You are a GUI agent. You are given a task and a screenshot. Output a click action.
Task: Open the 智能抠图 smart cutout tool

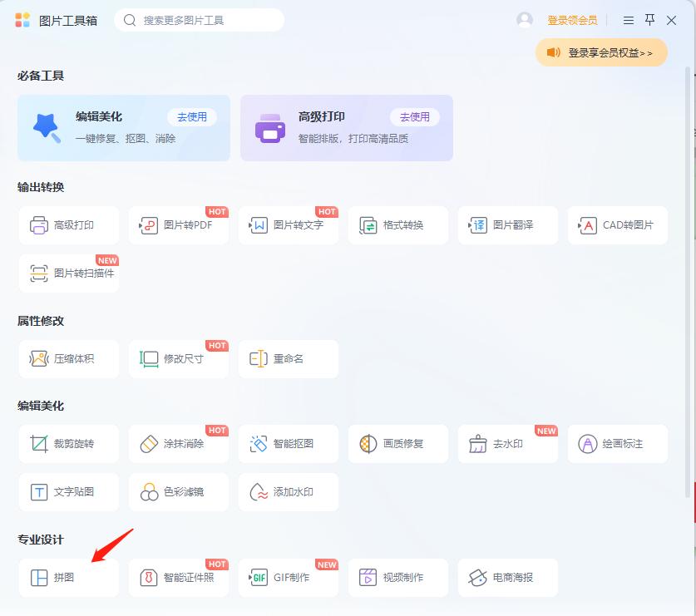pos(289,441)
